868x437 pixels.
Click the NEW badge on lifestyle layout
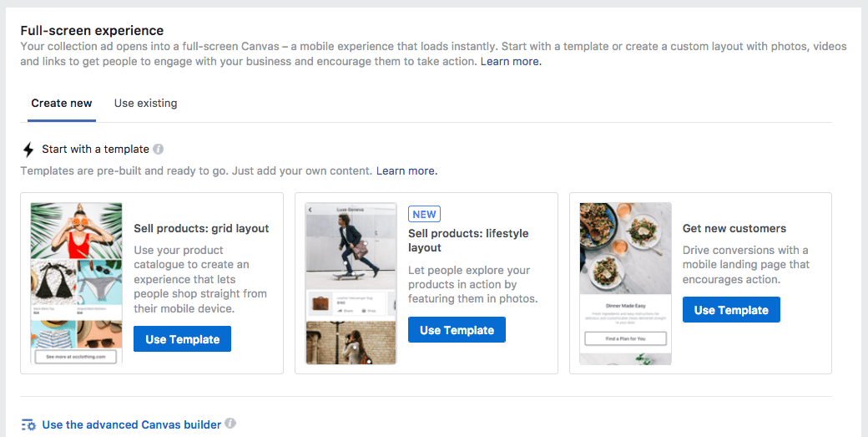click(424, 214)
